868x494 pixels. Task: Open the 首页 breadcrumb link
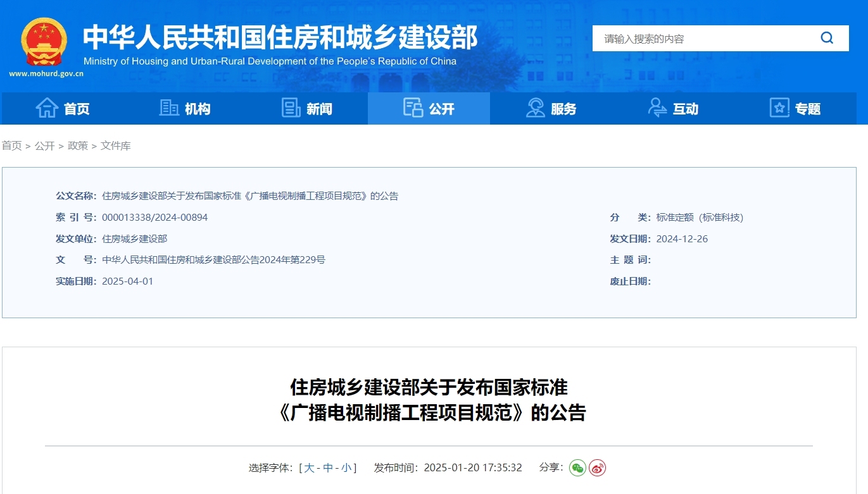tap(11, 145)
